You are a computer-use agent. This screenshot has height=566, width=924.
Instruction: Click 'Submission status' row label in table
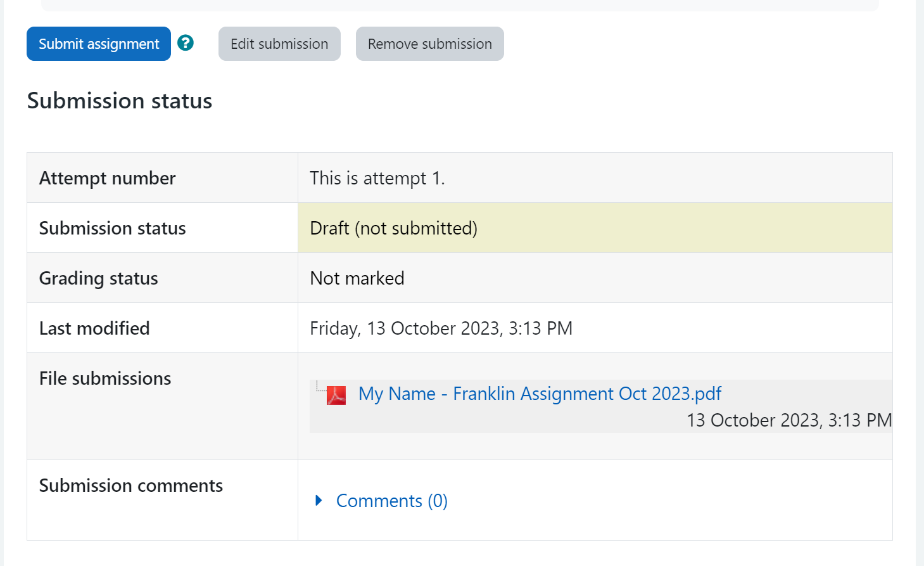point(113,228)
